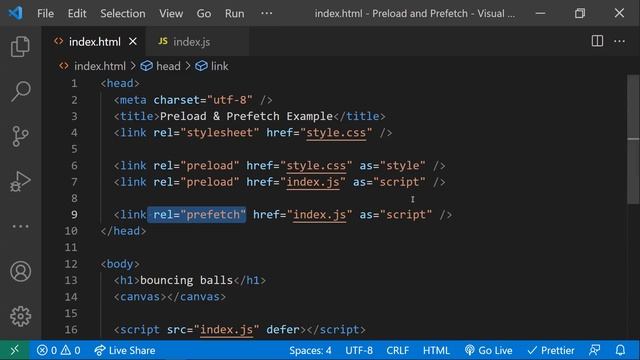
Task: Click Go Live server button
Action: [489, 350]
